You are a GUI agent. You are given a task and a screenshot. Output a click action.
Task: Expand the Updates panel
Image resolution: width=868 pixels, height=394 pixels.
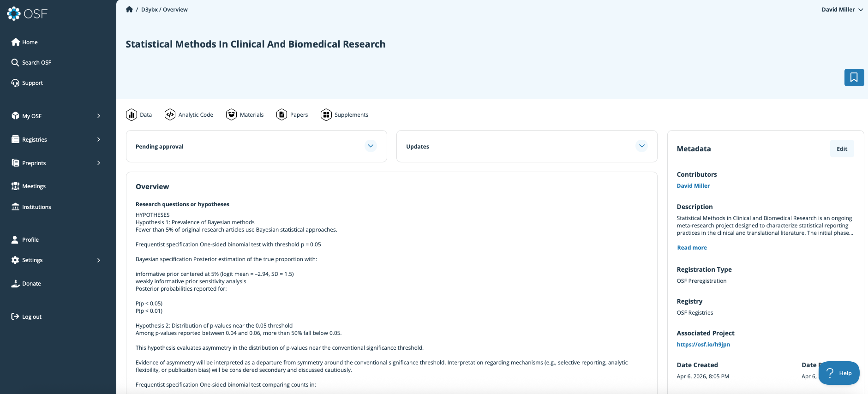click(x=641, y=146)
